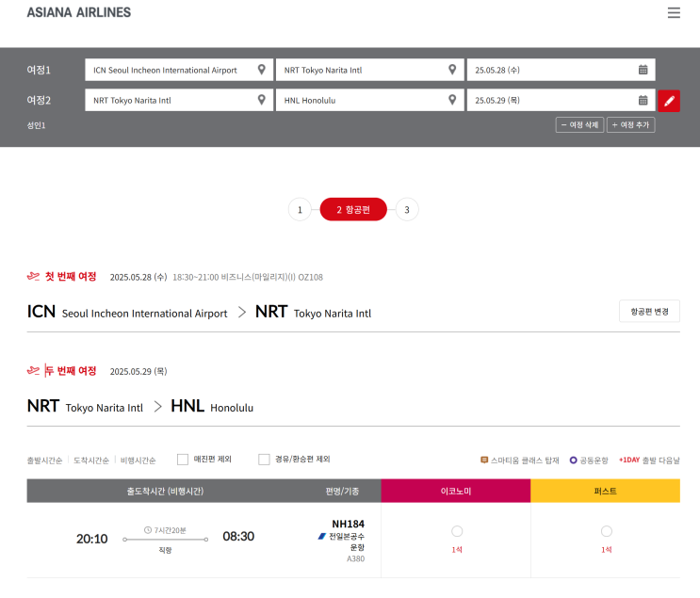Click location pin in journey 1 NRT arrival field

coord(452,70)
